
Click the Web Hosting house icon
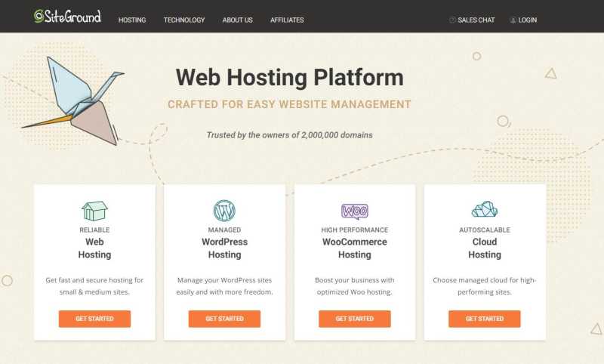[x=94, y=211]
